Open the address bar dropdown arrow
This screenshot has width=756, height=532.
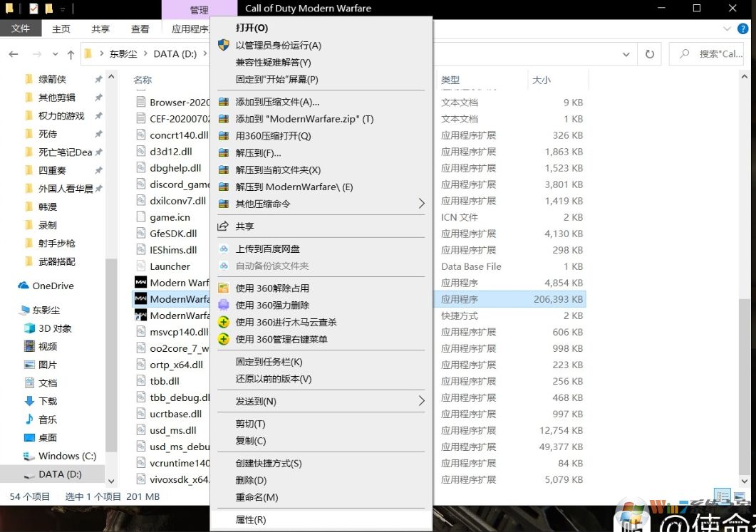[x=626, y=53]
